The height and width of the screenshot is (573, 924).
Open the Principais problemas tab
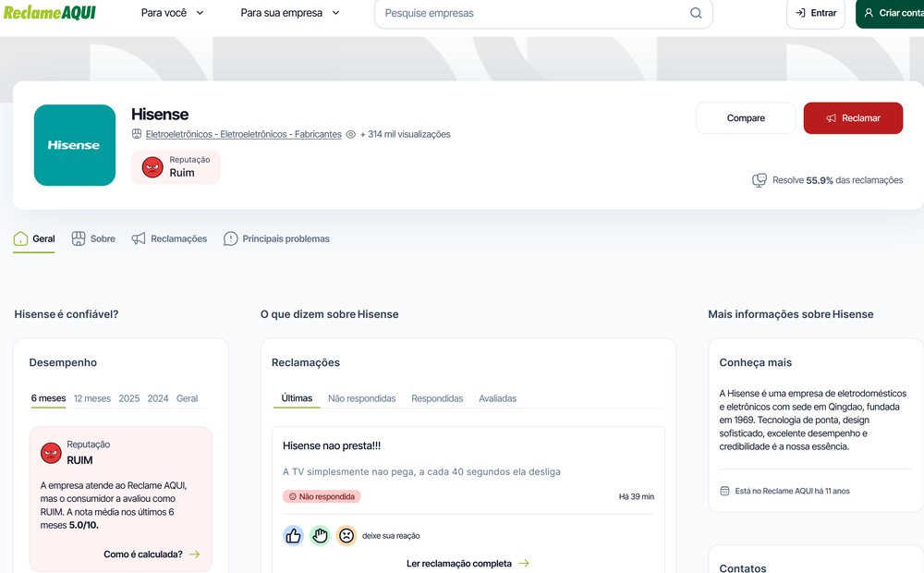[276, 238]
